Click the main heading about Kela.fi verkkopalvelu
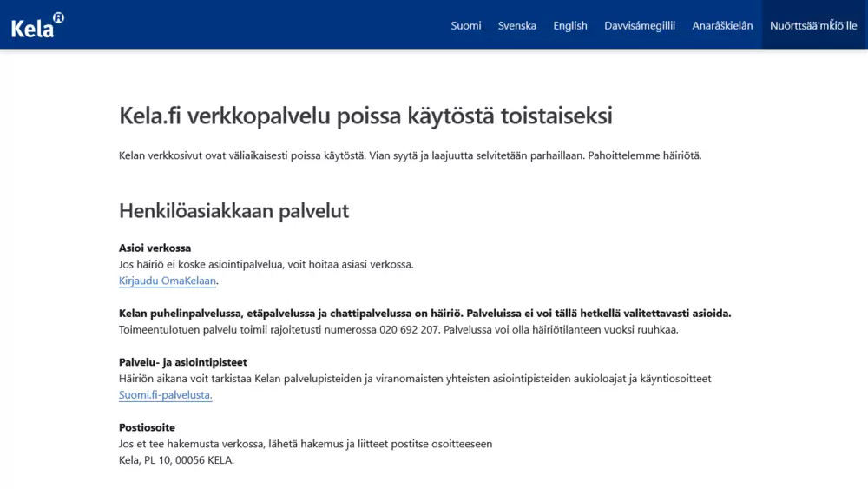The width and height of the screenshot is (868, 489). tap(365, 116)
